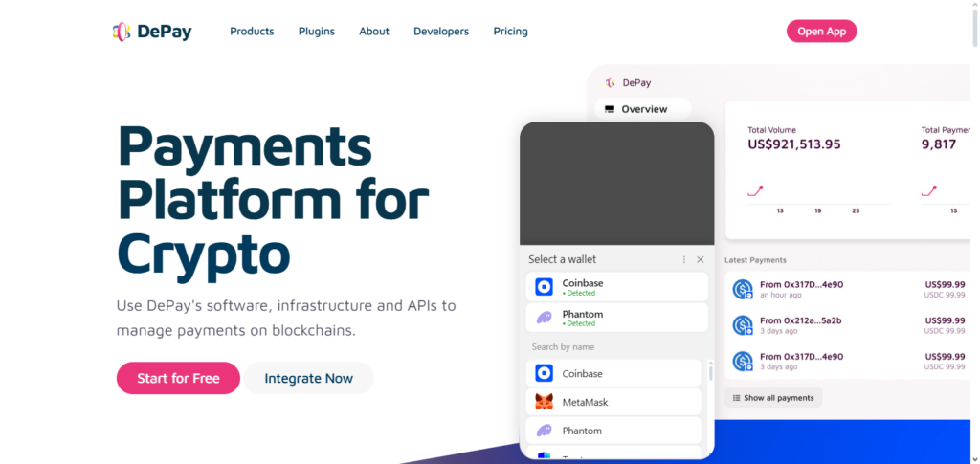Choose the MetaMask fox icon
The height and width of the screenshot is (464, 980).
click(x=544, y=403)
